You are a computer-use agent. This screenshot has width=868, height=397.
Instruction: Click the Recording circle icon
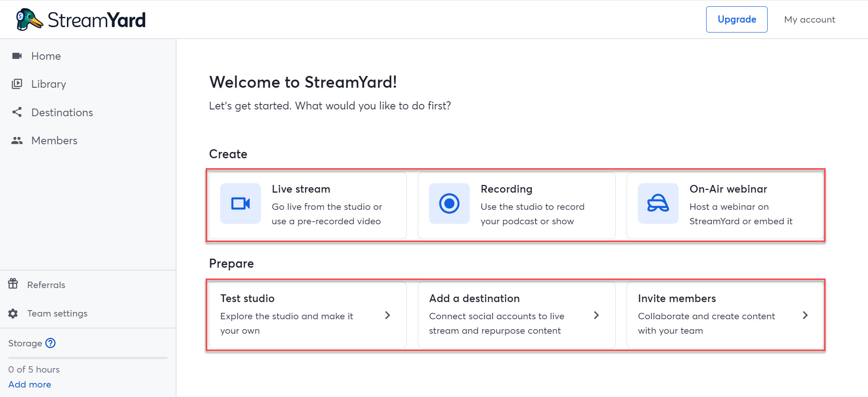click(449, 203)
